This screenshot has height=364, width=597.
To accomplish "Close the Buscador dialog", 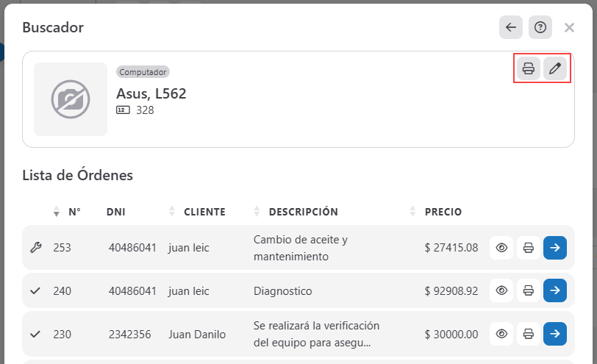I will point(569,28).
